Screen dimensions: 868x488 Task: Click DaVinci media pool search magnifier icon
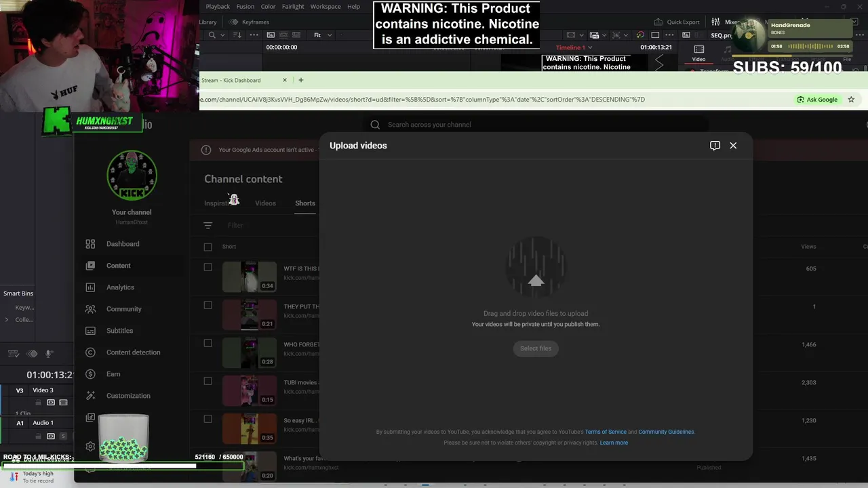(212, 35)
